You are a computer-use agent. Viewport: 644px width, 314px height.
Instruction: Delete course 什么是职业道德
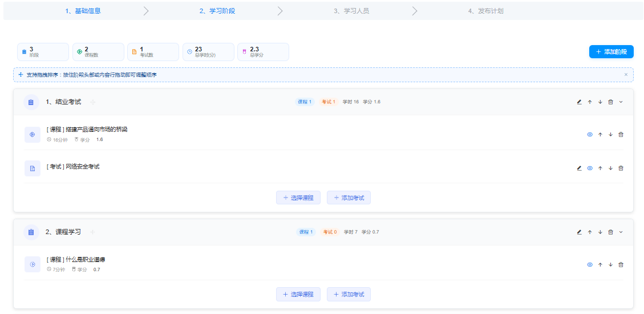point(621,265)
